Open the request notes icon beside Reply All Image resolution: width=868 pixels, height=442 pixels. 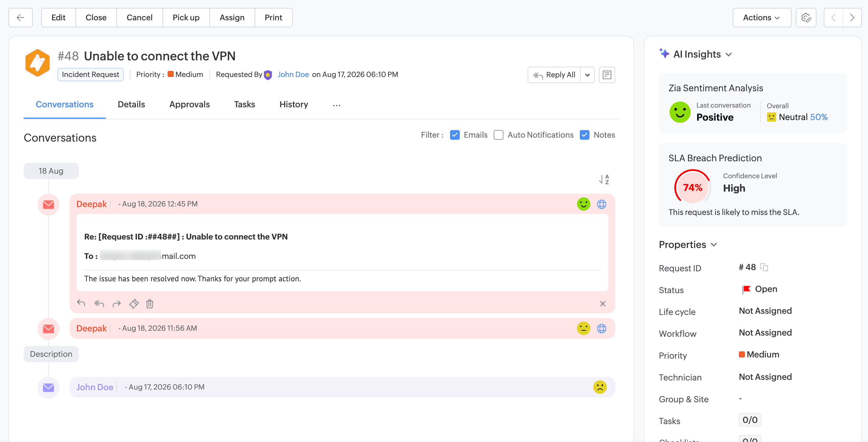tap(607, 75)
